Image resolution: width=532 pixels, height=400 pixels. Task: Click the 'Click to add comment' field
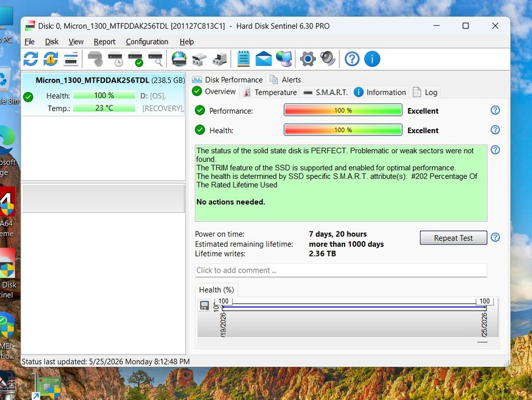tap(341, 270)
